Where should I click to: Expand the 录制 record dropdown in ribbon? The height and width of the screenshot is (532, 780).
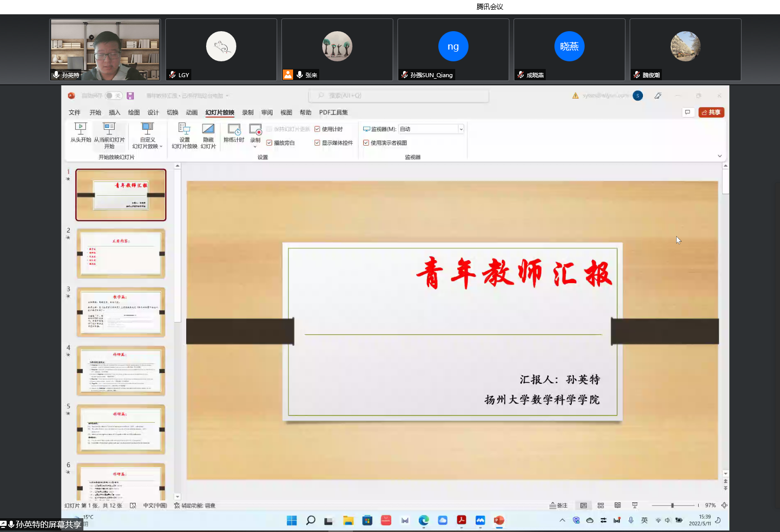pos(255,147)
